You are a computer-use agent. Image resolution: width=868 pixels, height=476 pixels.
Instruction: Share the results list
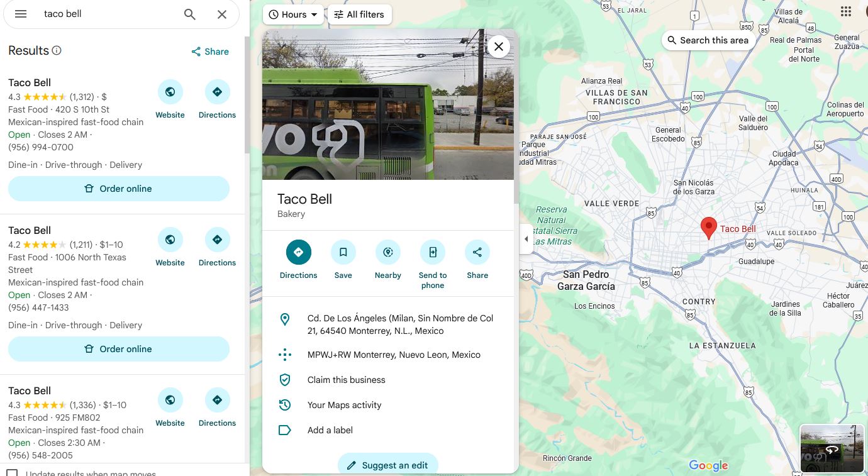tap(210, 52)
